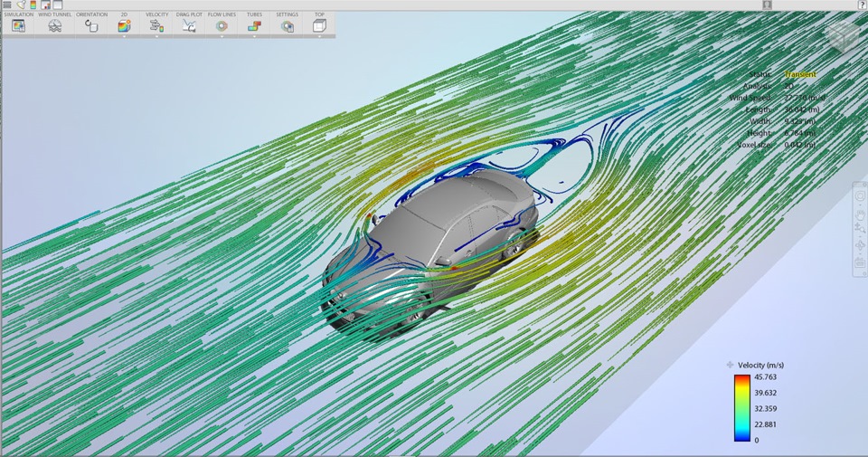
Task: Open the application menu icon
Action: click(x=7, y=5)
